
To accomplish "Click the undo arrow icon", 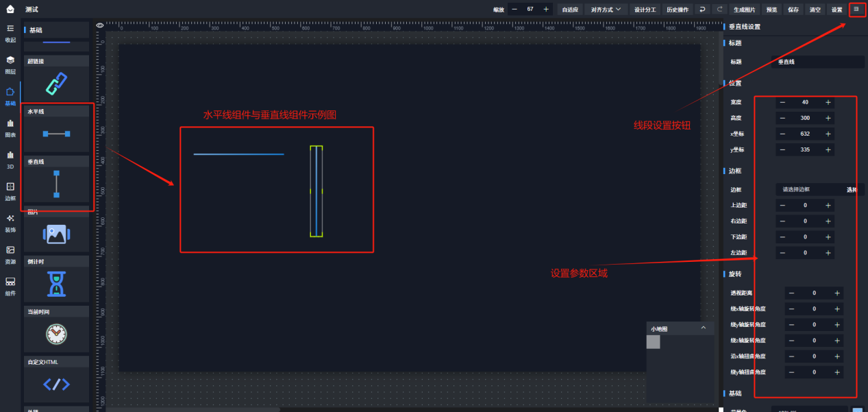I will [702, 10].
